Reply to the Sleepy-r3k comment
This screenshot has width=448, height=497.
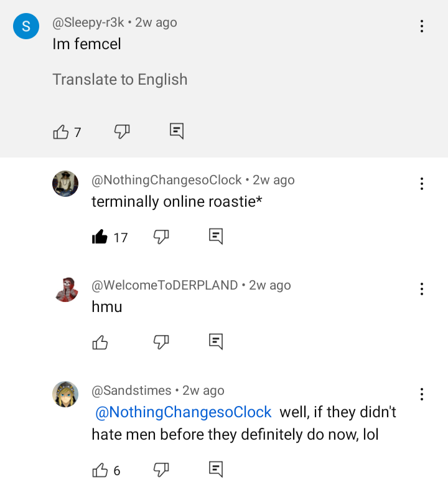click(177, 131)
